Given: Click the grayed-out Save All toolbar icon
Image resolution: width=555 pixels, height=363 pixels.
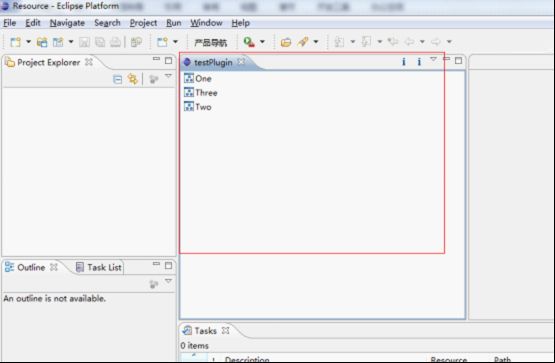Looking at the screenshot, I should 100,42.
